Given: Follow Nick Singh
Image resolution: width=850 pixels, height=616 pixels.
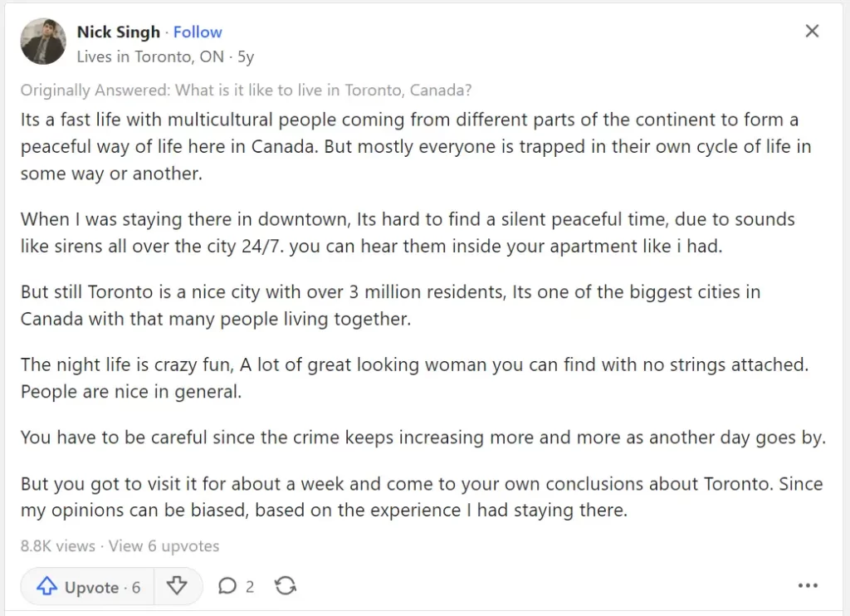Looking at the screenshot, I should coord(198,32).
